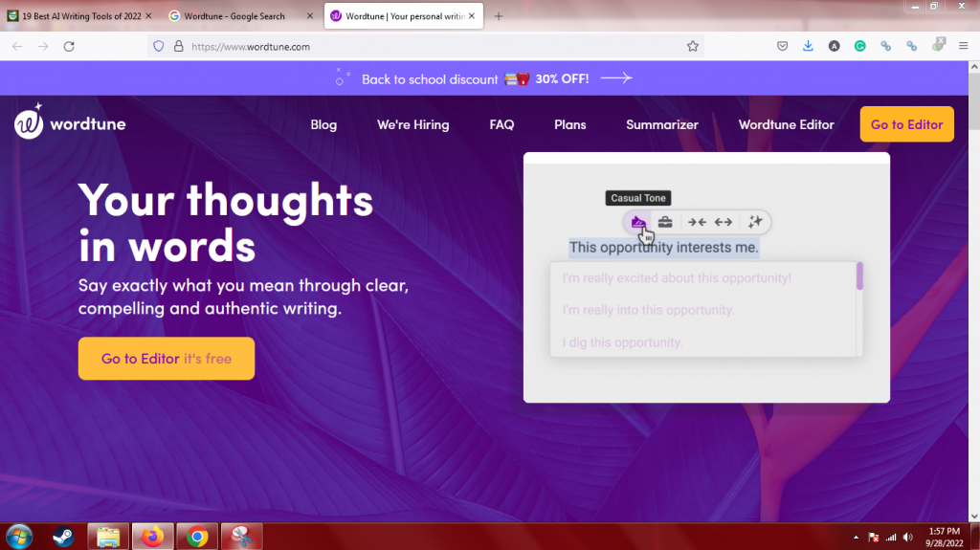Click the Action Center flag tray icon

point(874,538)
